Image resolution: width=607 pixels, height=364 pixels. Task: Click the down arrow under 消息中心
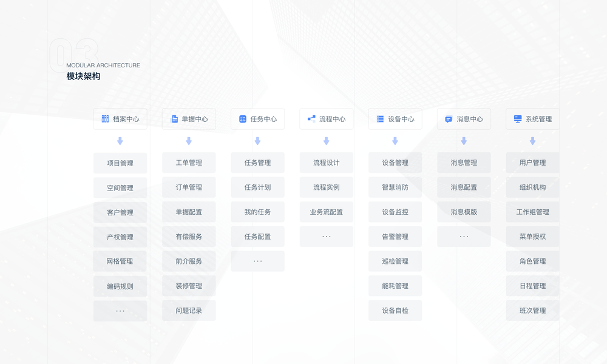[464, 141]
